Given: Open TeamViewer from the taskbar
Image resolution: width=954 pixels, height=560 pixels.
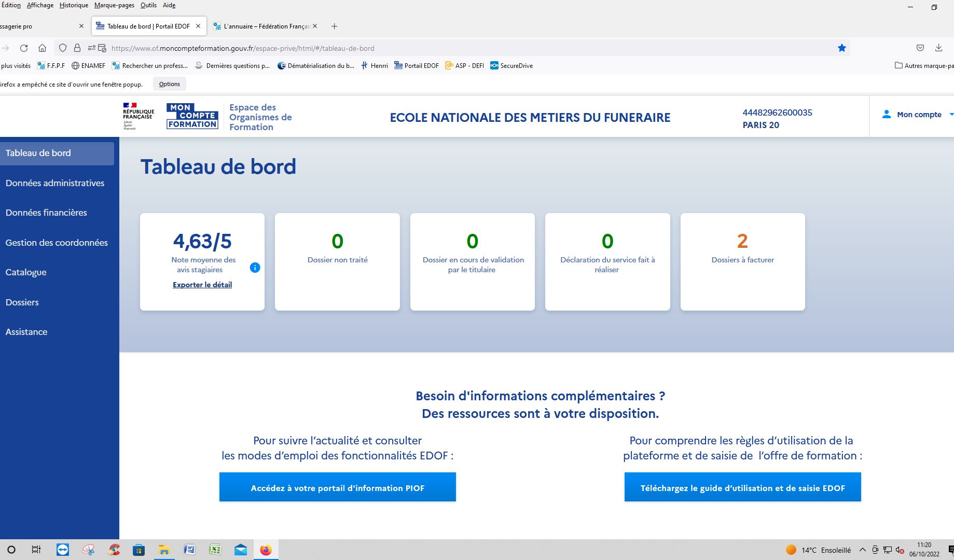Looking at the screenshot, I should point(63,550).
